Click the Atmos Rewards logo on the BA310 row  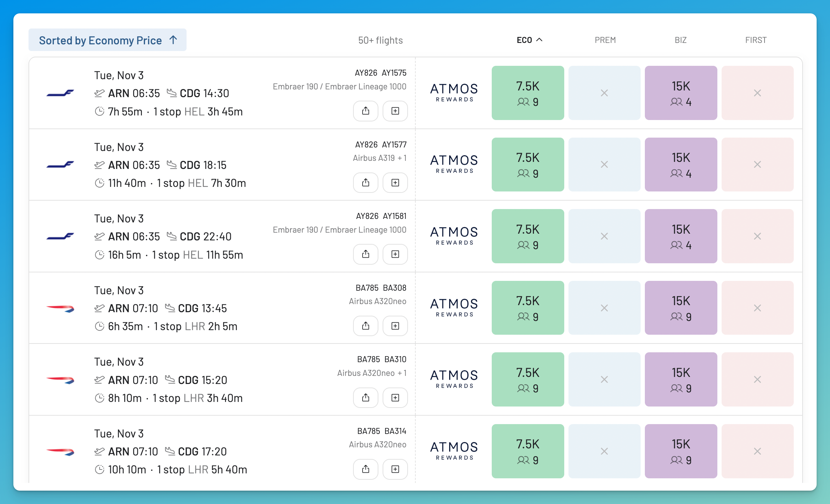point(454,379)
